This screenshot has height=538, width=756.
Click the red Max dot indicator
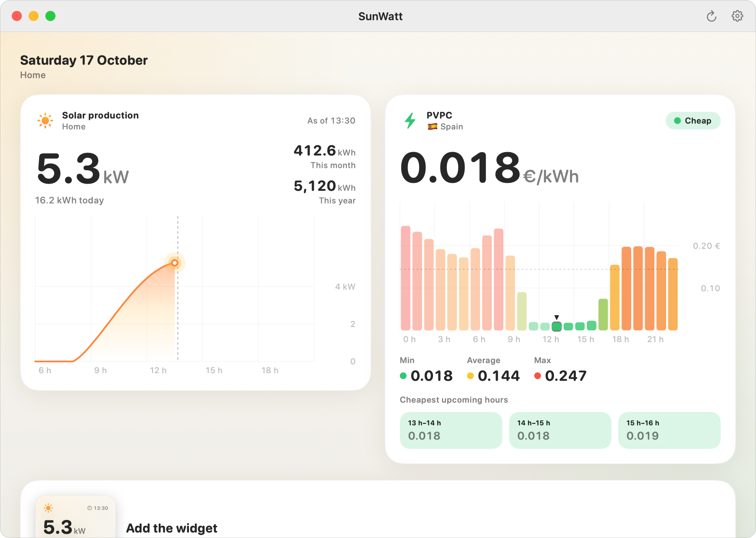coord(538,376)
